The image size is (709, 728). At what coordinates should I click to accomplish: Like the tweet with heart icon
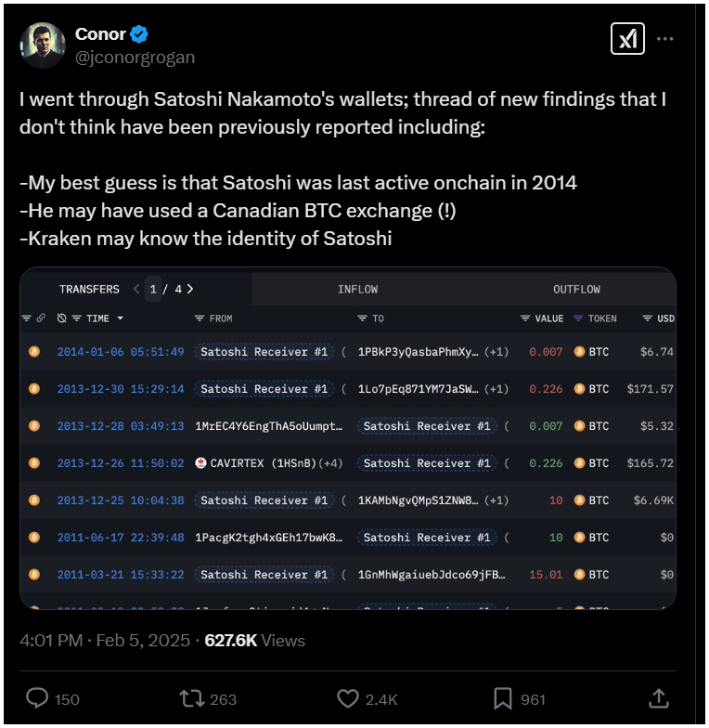point(347,698)
